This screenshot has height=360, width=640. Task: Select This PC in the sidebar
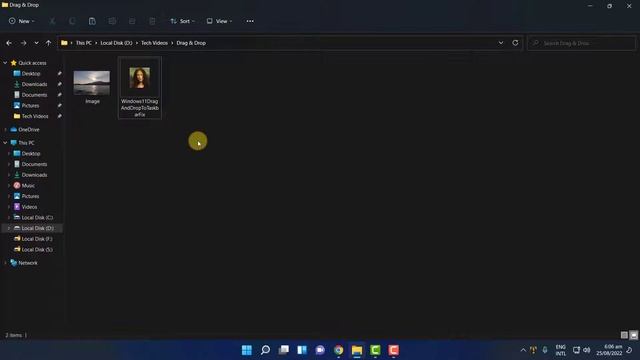point(26,143)
